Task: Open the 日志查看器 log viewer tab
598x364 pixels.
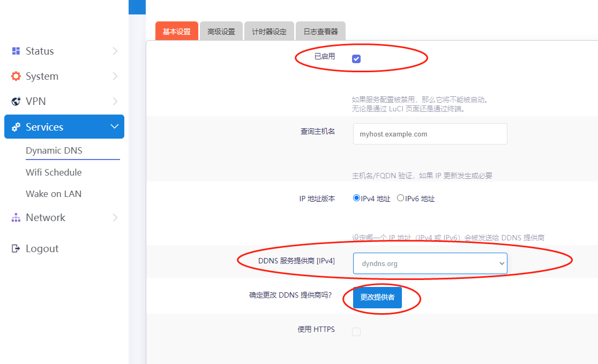Action: pos(320,32)
